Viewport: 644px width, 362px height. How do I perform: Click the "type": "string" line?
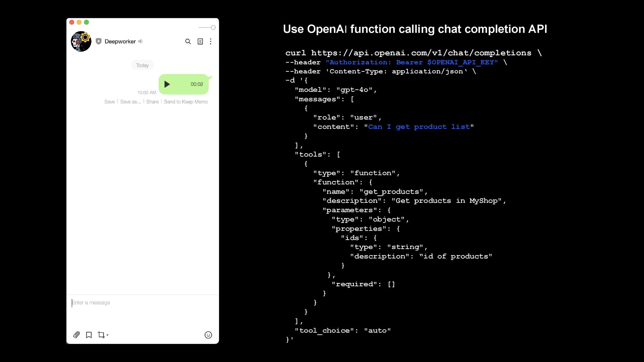(x=389, y=247)
